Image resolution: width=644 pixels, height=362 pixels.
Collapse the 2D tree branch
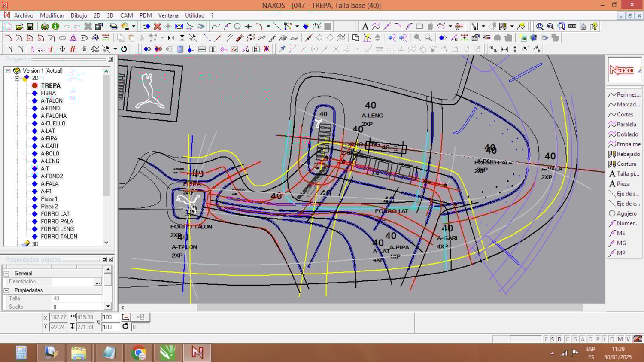[x=17, y=78]
